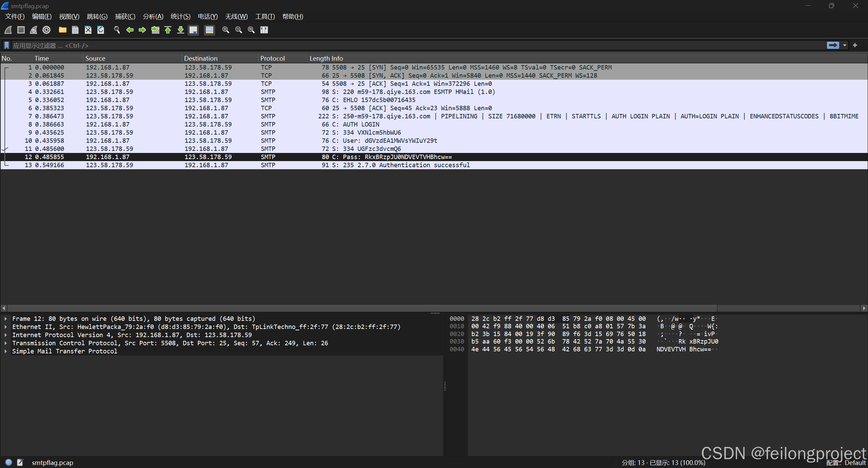This screenshot has width=868, height=468.
Task: Click the zoom in magnifier icon
Action: [225, 30]
